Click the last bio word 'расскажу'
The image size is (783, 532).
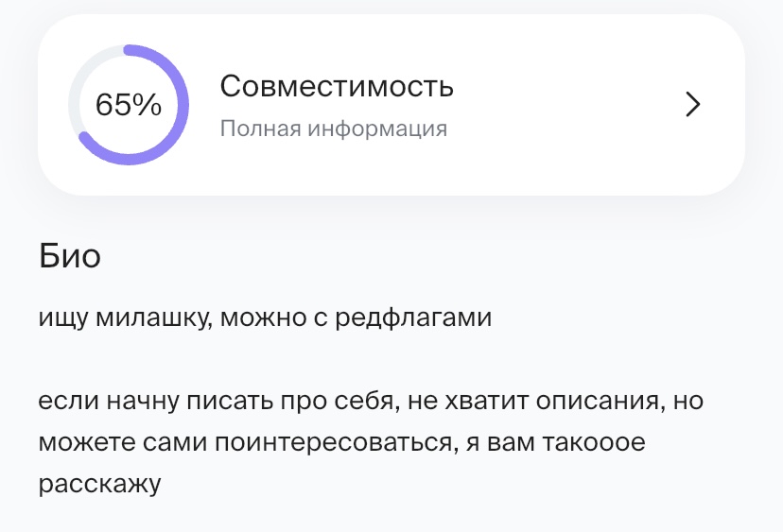[100, 484]
